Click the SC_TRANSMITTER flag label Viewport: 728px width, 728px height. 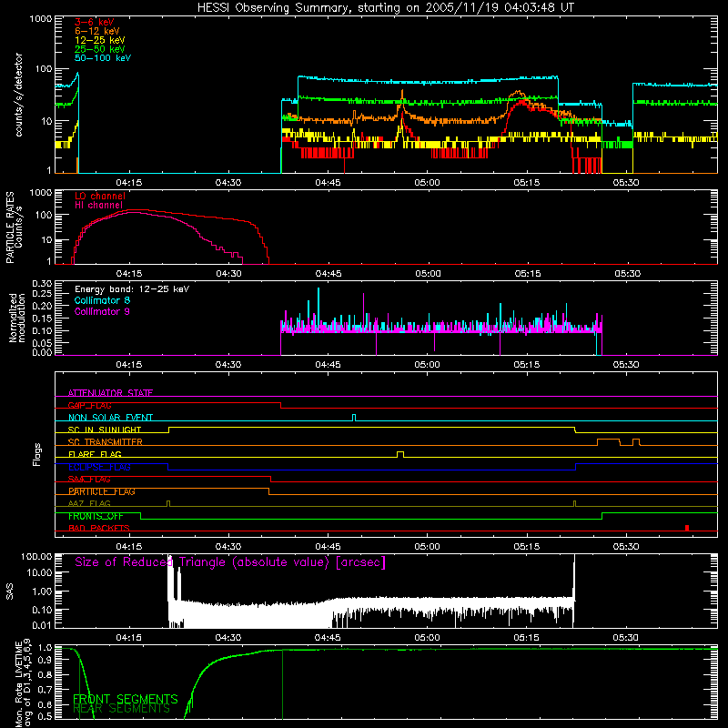tap(106, 442)
